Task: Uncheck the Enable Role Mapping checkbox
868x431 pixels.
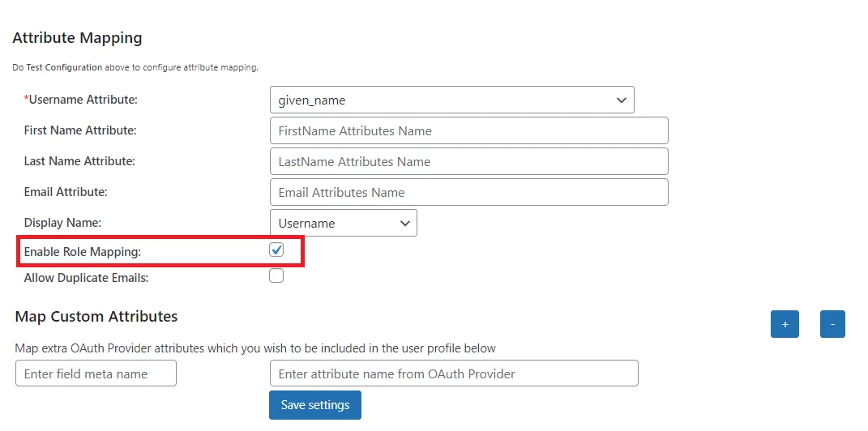Action: point(276,250)
